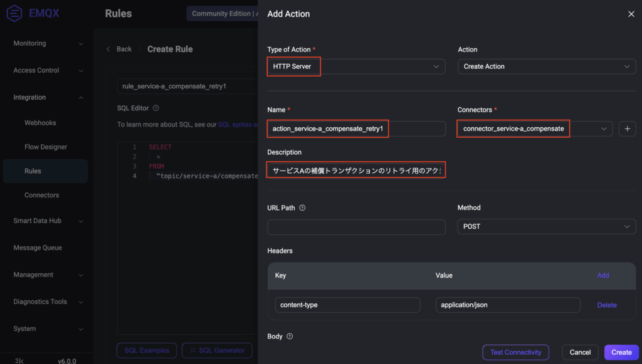Viewport: 642px width, 364px height.
Task: Click the Body help icon
Action: pyautogui.click(x=290, y=336)
